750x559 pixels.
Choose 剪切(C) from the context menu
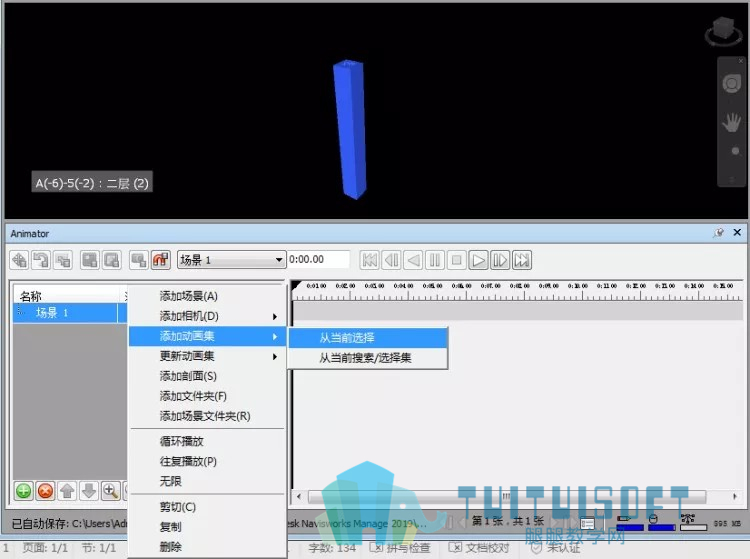coord(208,507)
